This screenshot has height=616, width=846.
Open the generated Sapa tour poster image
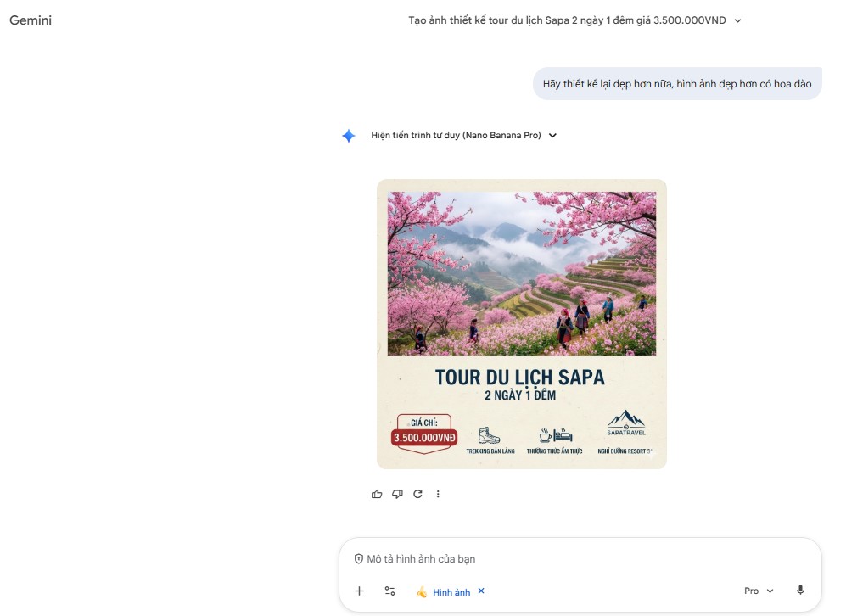pos(521,323)
